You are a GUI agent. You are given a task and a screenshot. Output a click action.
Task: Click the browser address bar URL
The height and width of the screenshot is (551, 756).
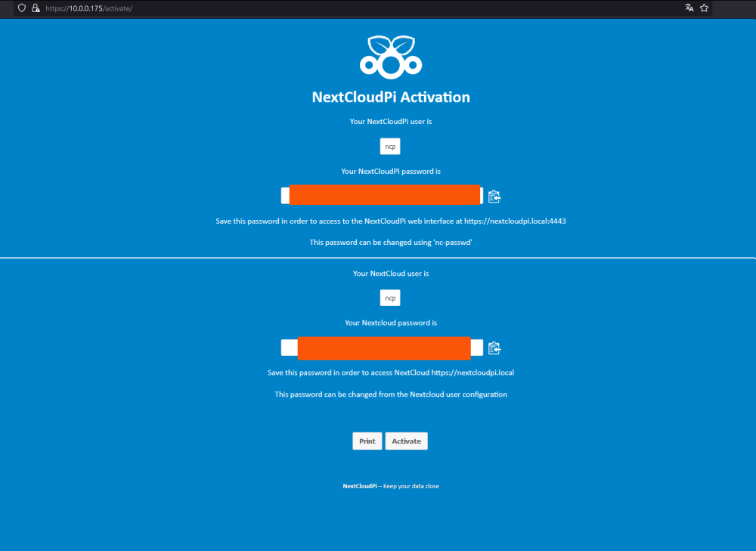(88, 8)
